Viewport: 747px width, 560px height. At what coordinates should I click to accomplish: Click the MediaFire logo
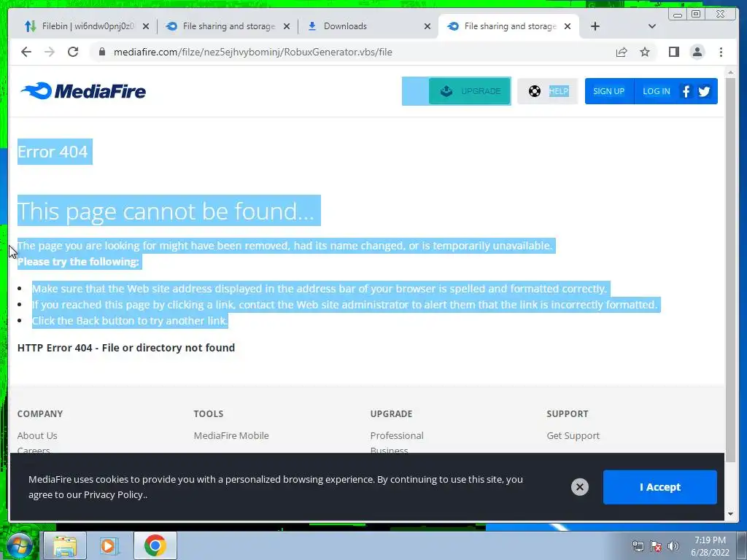pos(83,91)
